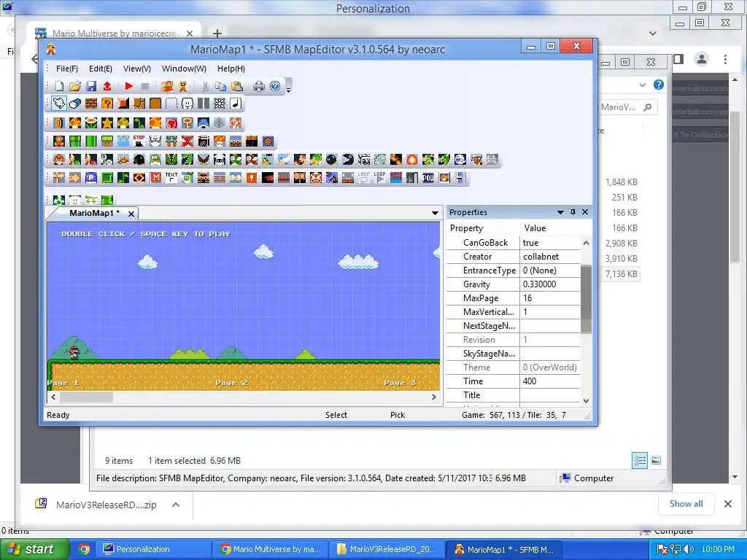The width and height of the screenshot is (747, 560).
Task: Select the fire flower item
Action: [91, 122]
